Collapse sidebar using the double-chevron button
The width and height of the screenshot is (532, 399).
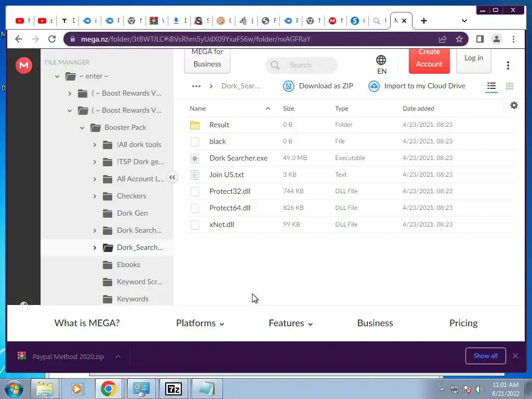172,177
